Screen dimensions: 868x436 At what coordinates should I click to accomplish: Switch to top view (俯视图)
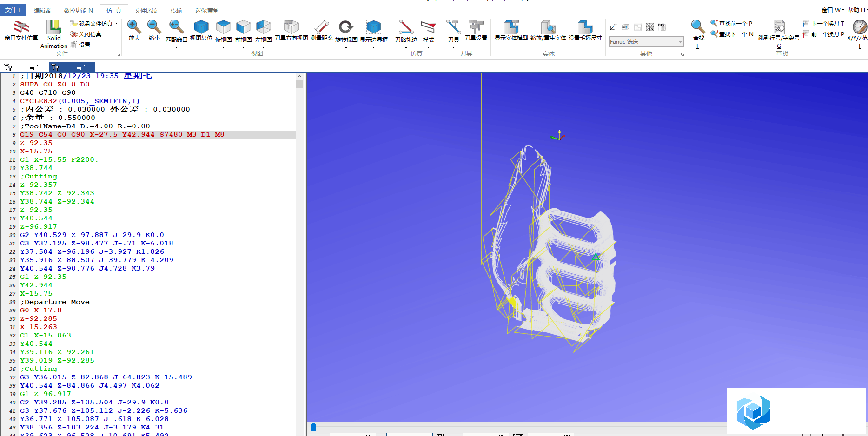[x=224, y=27]
